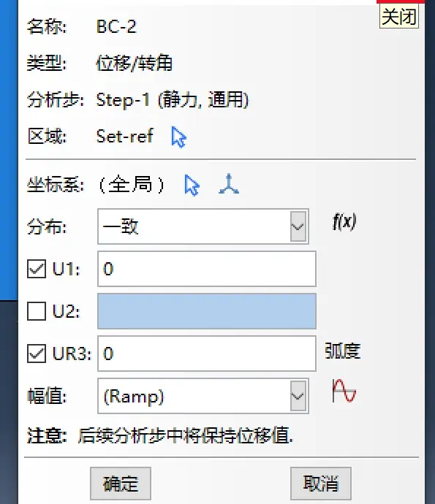Expand the 幅值 (Ramp) amplitude dropdown

[203, 396]
